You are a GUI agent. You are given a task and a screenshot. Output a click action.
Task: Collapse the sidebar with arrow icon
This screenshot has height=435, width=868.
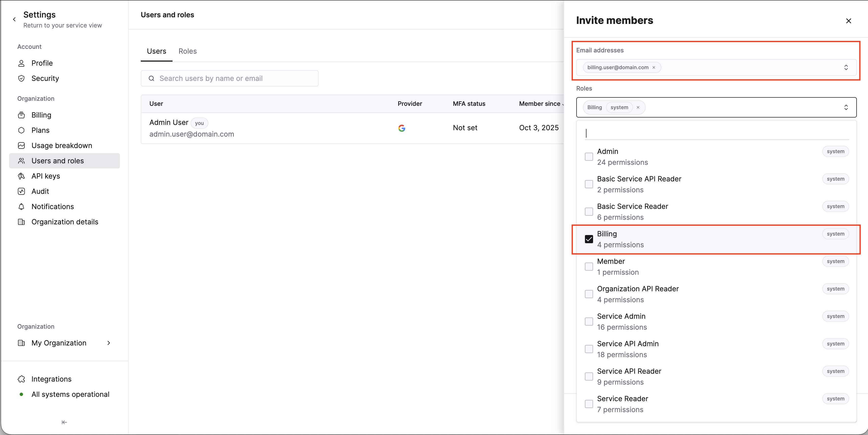[64, 422]
